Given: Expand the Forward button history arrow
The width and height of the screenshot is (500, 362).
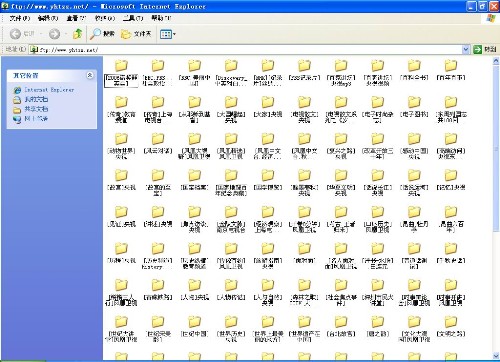Looking at the screenshot, I should (x=66, y=34).
